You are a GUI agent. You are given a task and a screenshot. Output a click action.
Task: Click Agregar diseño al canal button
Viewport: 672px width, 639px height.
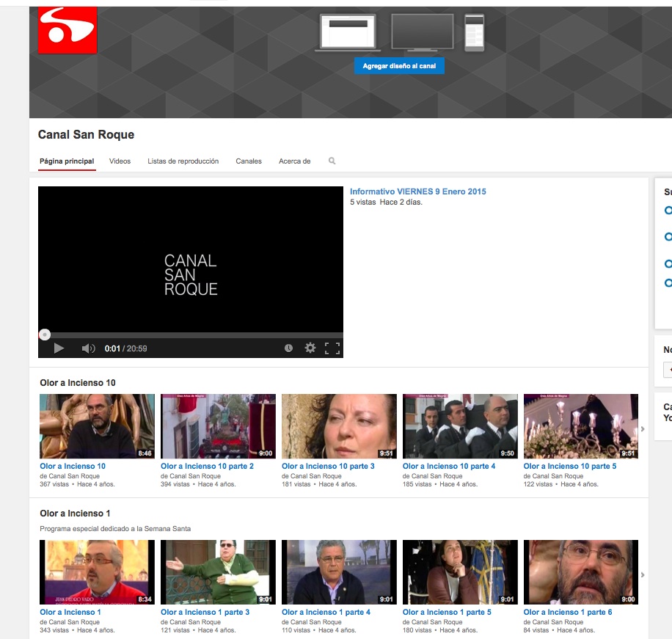coord(399,66)
